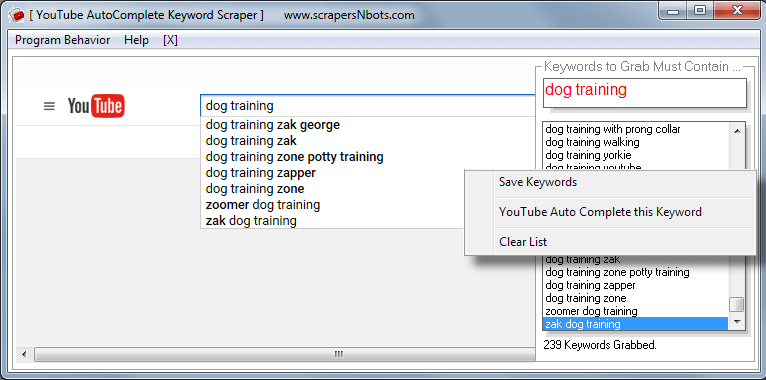766x380 pixels.
Task: Click '239 Keywords Grabbed.' status text
Action: pos(600,345)
